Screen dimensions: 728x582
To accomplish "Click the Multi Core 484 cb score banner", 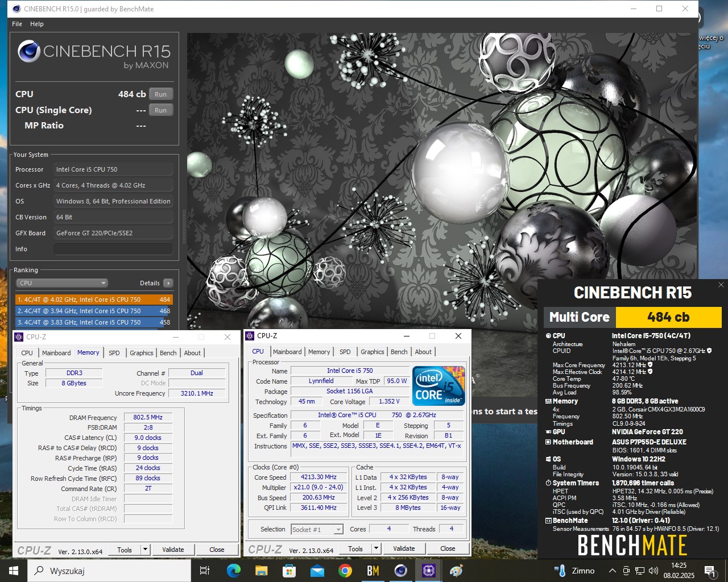I will 633,317.
